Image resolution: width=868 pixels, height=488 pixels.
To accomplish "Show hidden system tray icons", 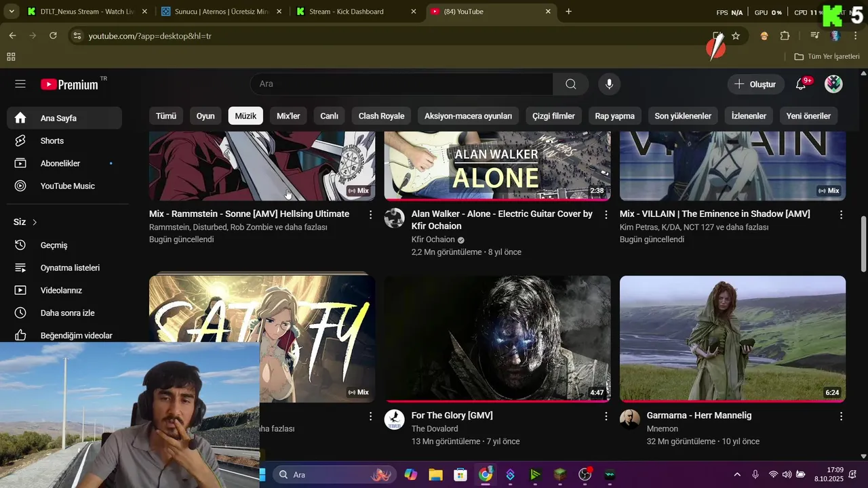I will (737, 474).
